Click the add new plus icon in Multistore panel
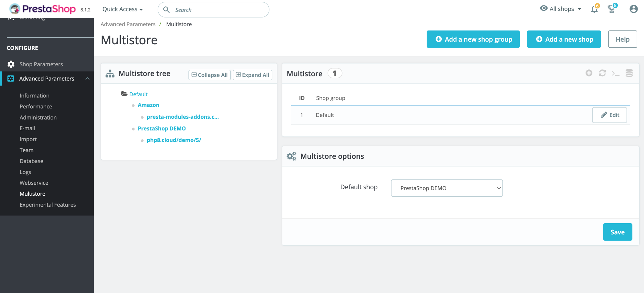This screenshot has width=644, height=293. 589,73
